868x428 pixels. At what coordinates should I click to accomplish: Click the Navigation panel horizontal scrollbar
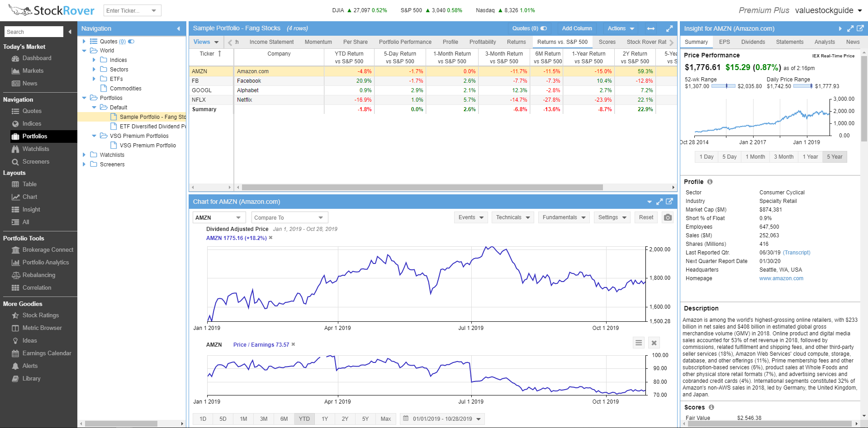[x=121, y=424]
